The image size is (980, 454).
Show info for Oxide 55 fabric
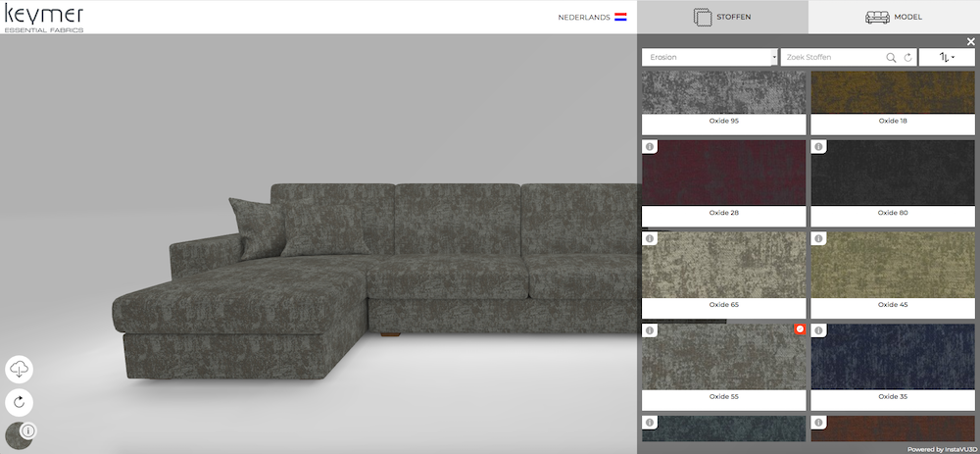[x=650, y=330]
